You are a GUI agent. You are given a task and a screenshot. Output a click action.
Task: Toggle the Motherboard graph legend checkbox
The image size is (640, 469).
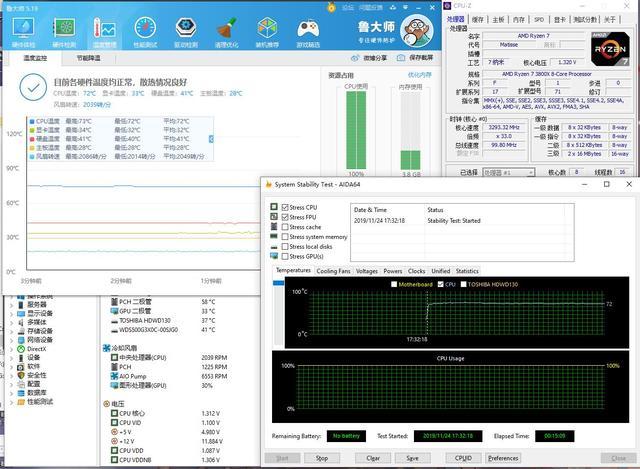click(x=392, y=284)
